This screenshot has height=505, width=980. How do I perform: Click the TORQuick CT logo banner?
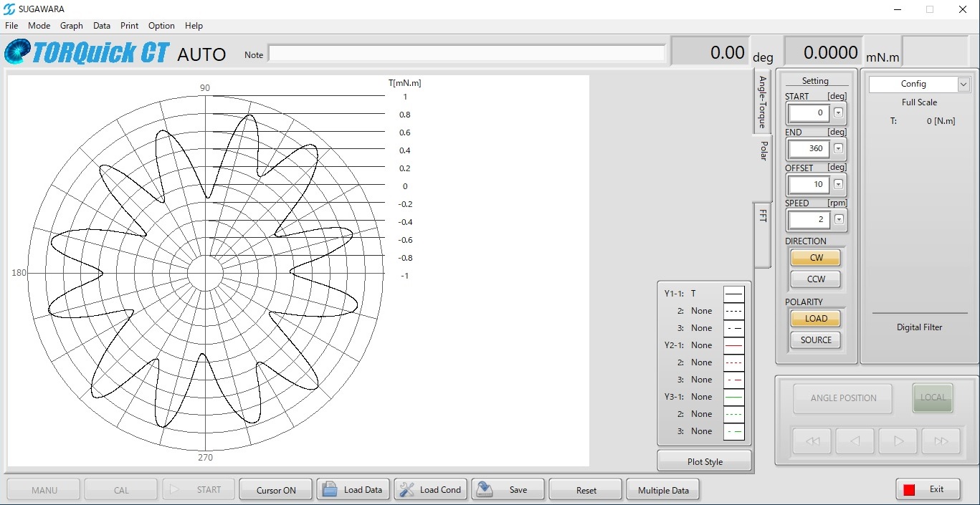pyautogui.click(x=87, y=53)
